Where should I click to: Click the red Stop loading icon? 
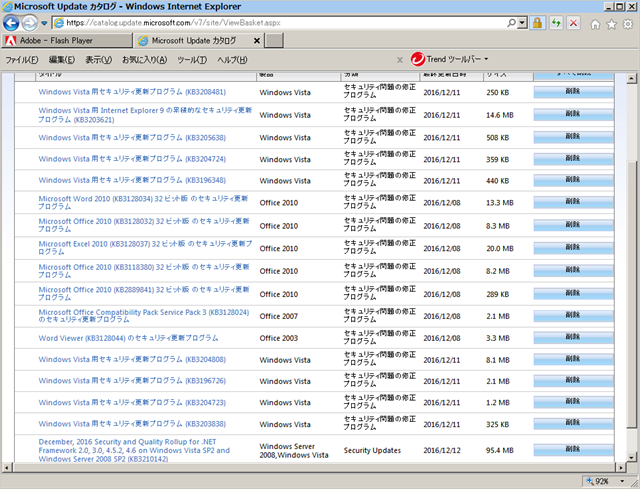click(x=573, y=23)
